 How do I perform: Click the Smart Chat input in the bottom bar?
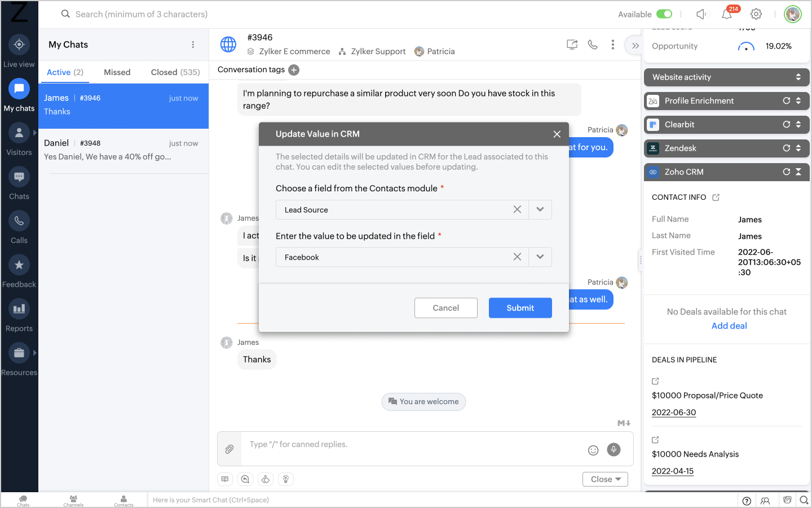point(442,500)
